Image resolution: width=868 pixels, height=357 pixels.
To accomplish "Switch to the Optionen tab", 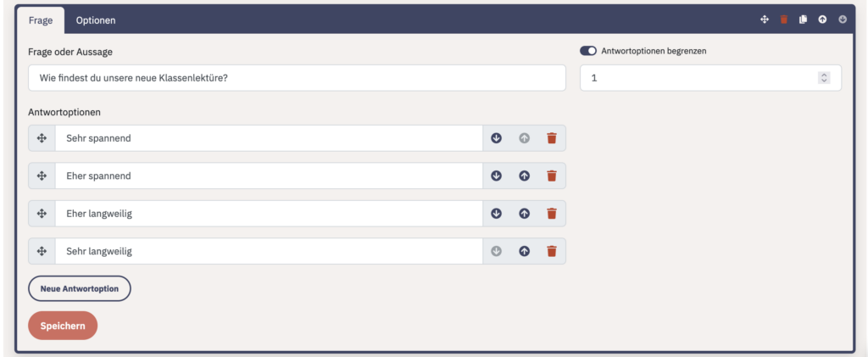I will (96, 20).
